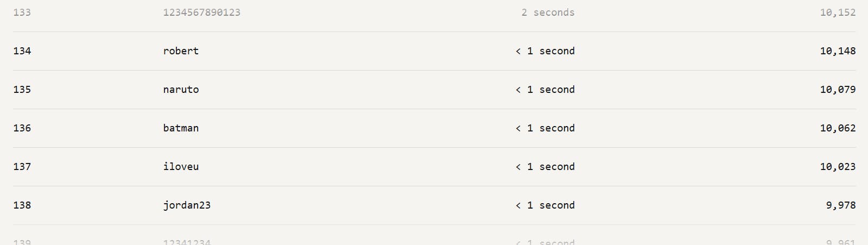The image size is (868, 245).
Task: Select rank number 137
Action: (22, 167)
